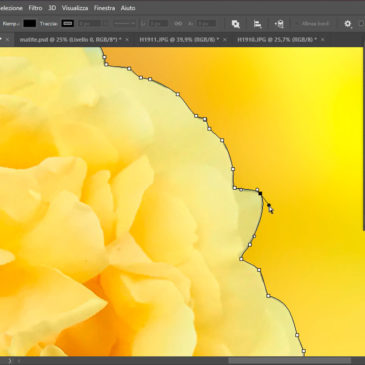Toggle the Allinea bordi option

pyautogui.click(x=313, y=24)
